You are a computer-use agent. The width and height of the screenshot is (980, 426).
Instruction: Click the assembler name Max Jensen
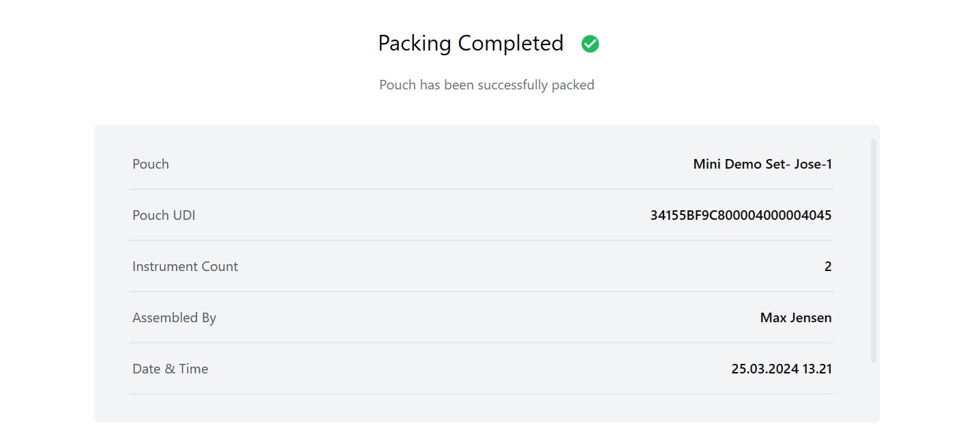(796, 317)
